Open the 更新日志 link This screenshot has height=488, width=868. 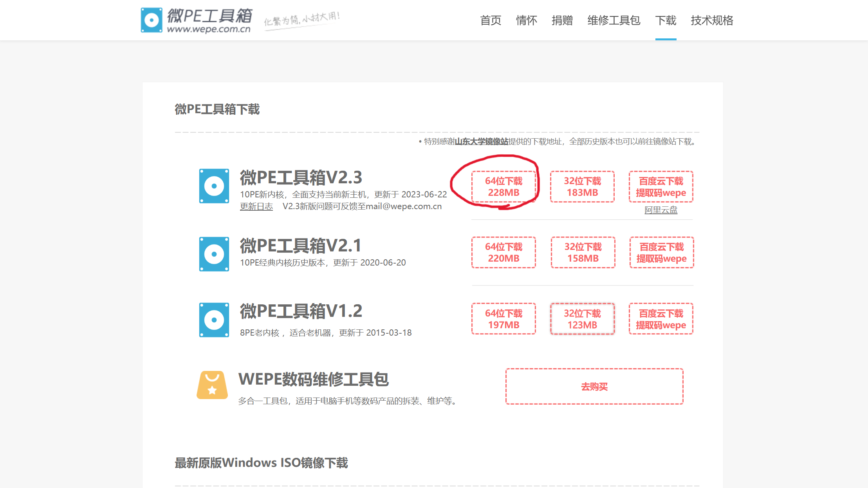256,206
